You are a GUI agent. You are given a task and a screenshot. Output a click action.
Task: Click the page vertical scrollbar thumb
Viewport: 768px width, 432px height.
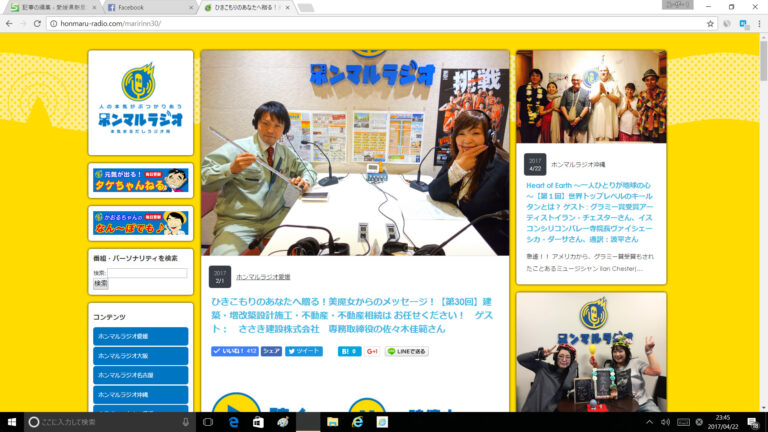coord(764,60)
